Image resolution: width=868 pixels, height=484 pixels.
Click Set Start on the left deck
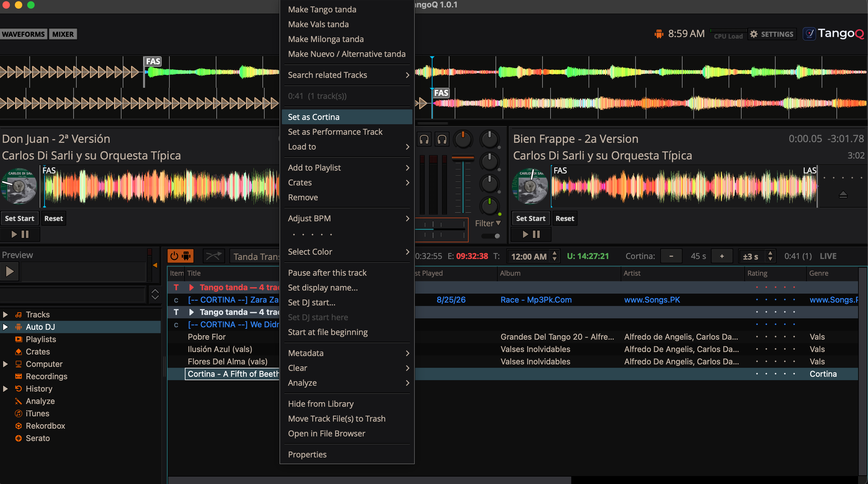(x=19, y=219)
